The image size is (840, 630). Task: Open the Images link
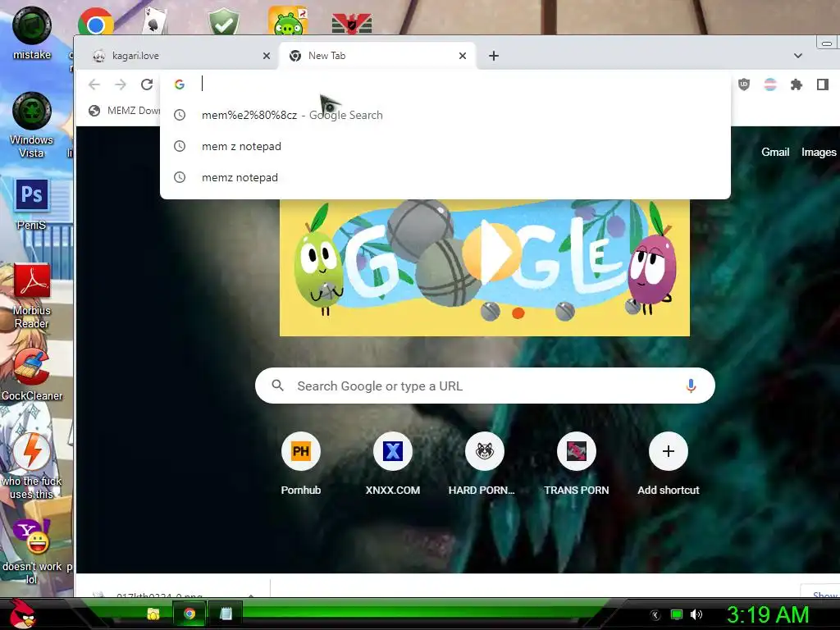click(x=819, y=152)
